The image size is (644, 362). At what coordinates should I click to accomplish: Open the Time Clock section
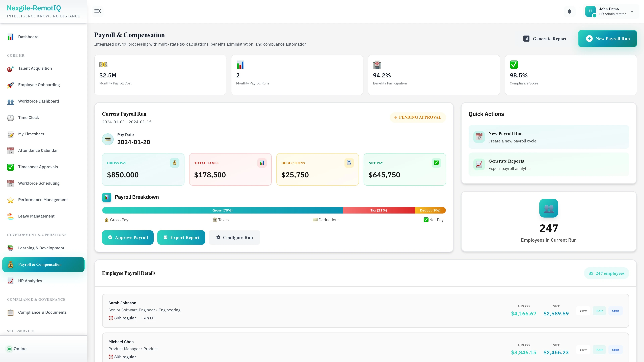click(x=28, y=117)
